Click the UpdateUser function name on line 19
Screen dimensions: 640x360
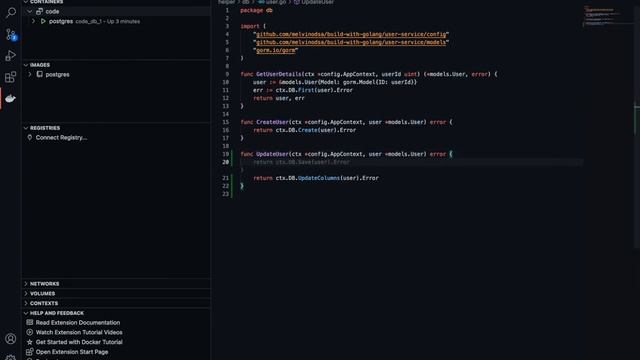272,154
